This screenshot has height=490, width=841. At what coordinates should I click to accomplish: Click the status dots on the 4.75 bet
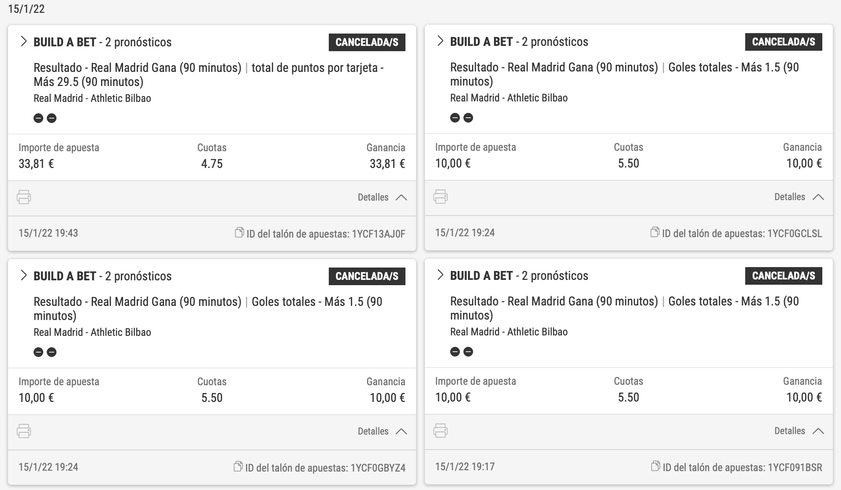45,118
